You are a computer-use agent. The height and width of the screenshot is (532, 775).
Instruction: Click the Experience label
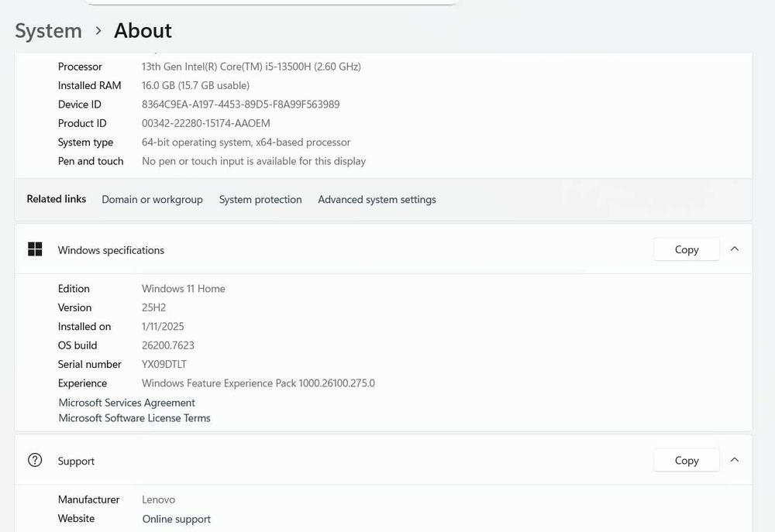click(83, 383)
